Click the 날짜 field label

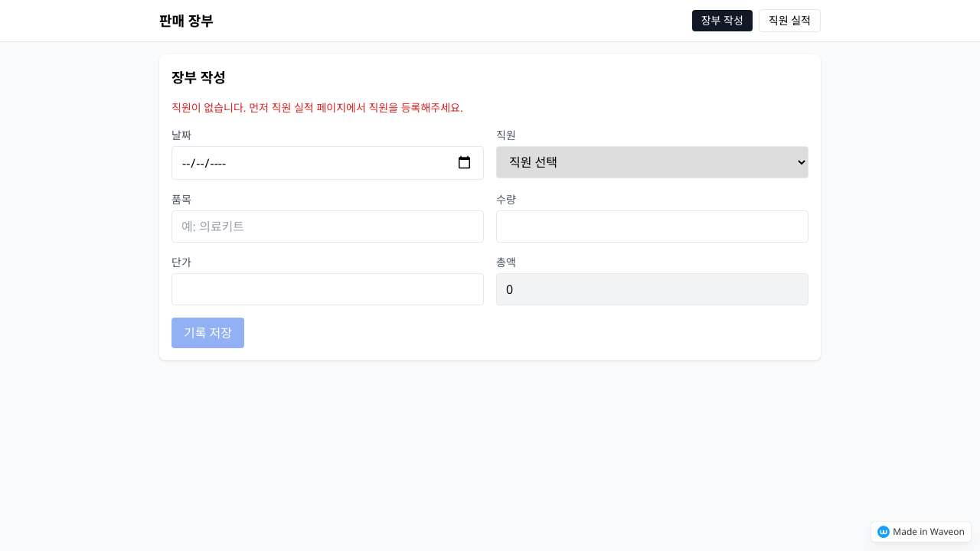[181, 135]
